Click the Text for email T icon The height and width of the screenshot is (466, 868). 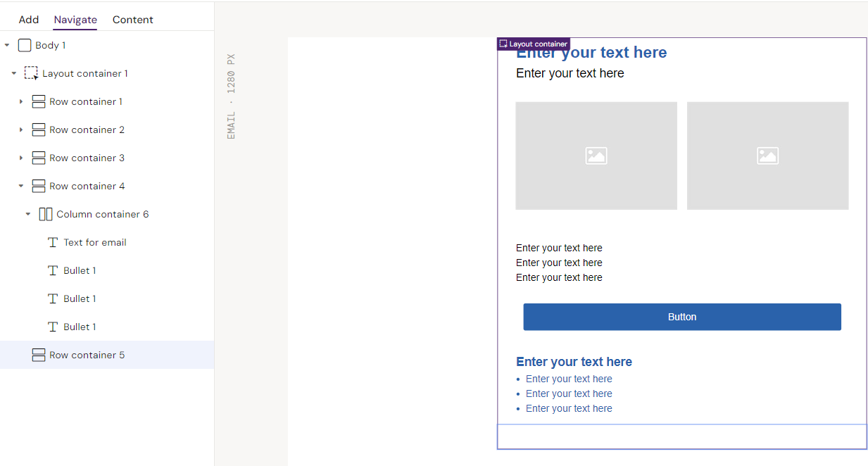tap(53, 242)
